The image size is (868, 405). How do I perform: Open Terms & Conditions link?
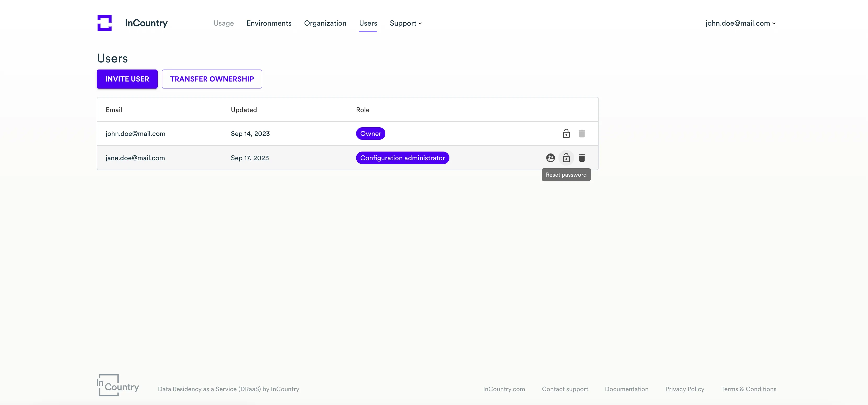pos(748,389)
